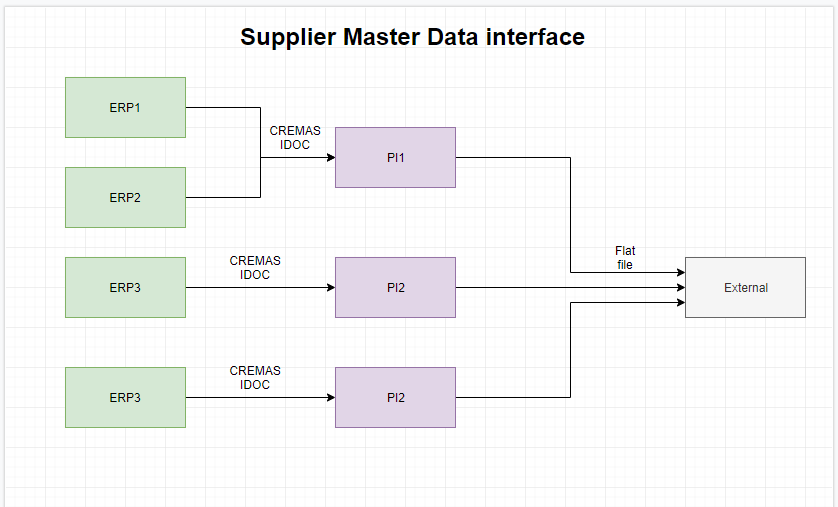Click the upper ERP3 box
Viewport: 838px width, 507px height.
(125, 287)
